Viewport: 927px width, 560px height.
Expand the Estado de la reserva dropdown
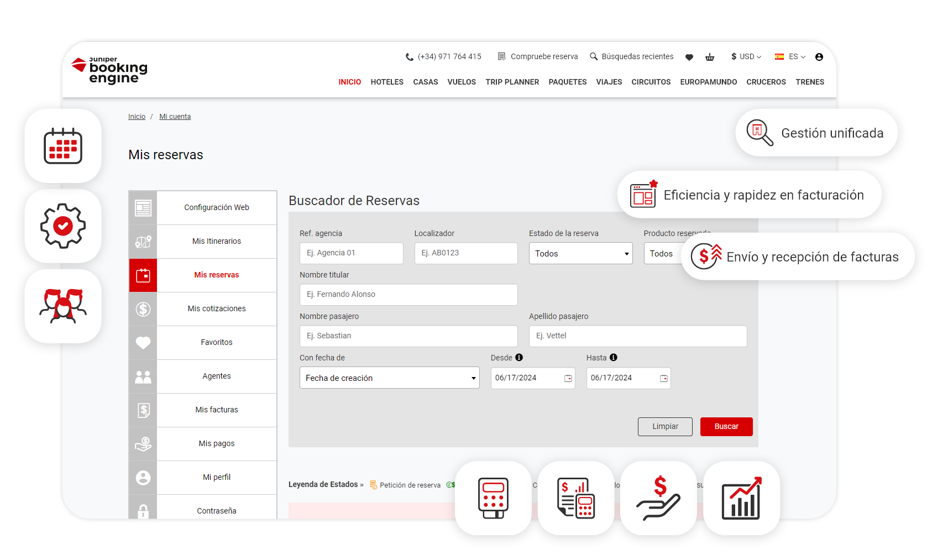click(580, 253)
